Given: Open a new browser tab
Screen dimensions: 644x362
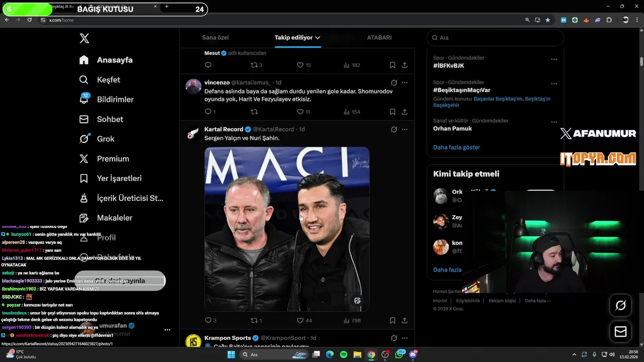Looking at the screenshot, I should 167,7.
